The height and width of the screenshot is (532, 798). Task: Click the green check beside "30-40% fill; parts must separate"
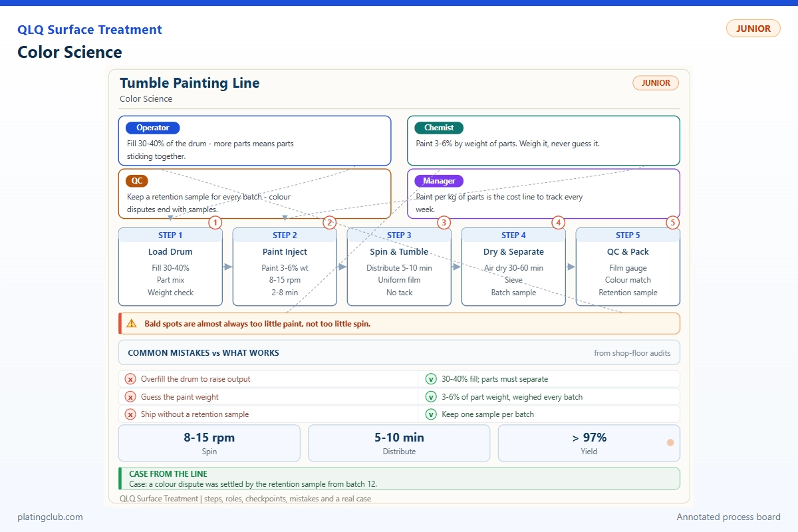(431, 379)
